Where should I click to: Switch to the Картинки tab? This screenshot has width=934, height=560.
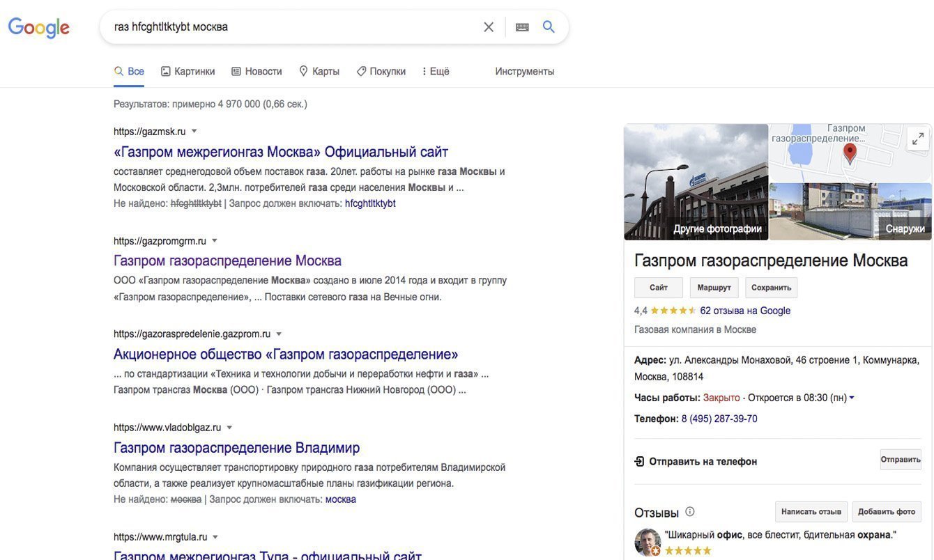[187, 71]
